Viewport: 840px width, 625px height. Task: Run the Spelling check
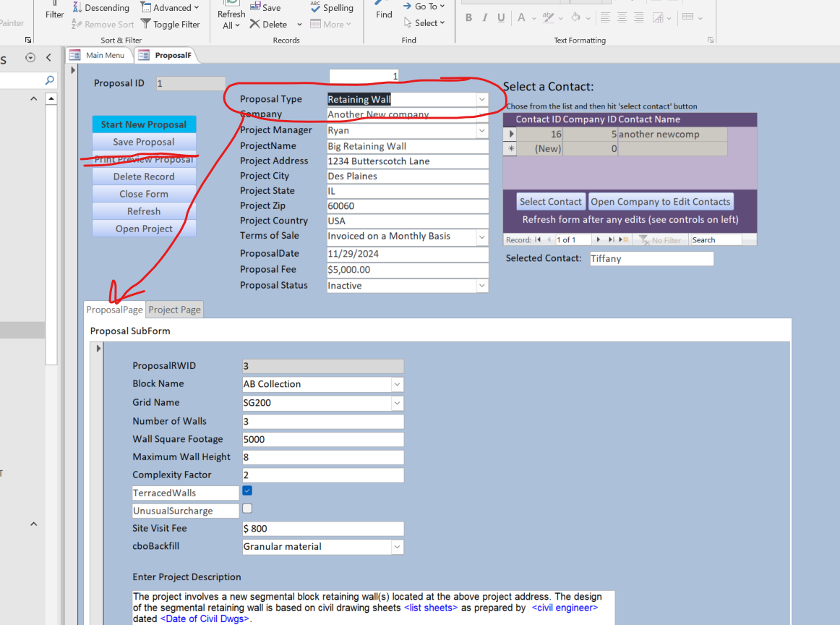[332, 7]
